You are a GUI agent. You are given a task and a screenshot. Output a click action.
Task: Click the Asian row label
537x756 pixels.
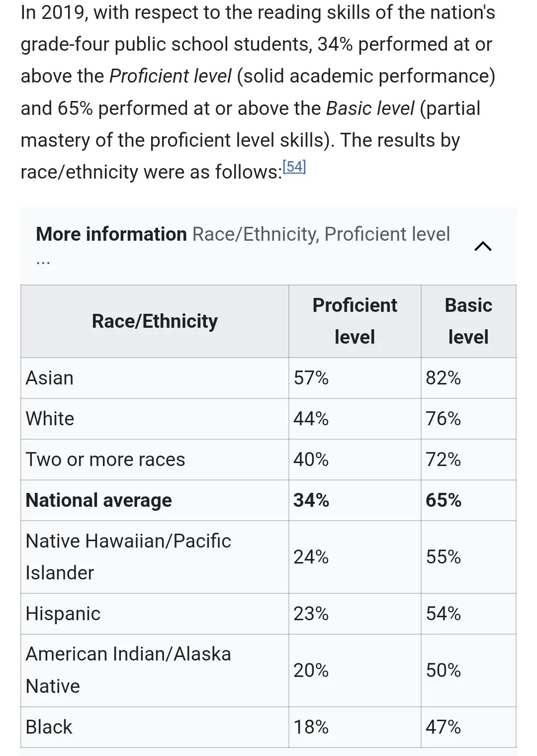pos(50,378)
